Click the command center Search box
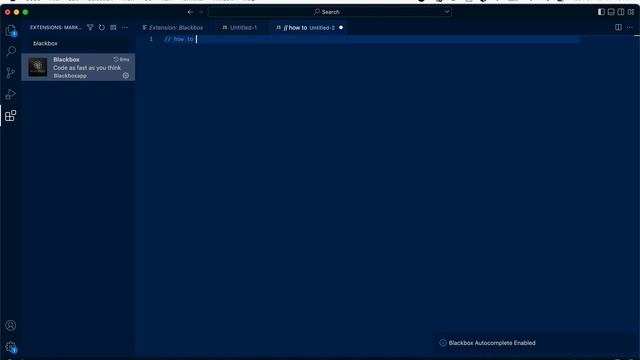The height and width of the screenshot is (360, 640). click(x=330, y=12)
